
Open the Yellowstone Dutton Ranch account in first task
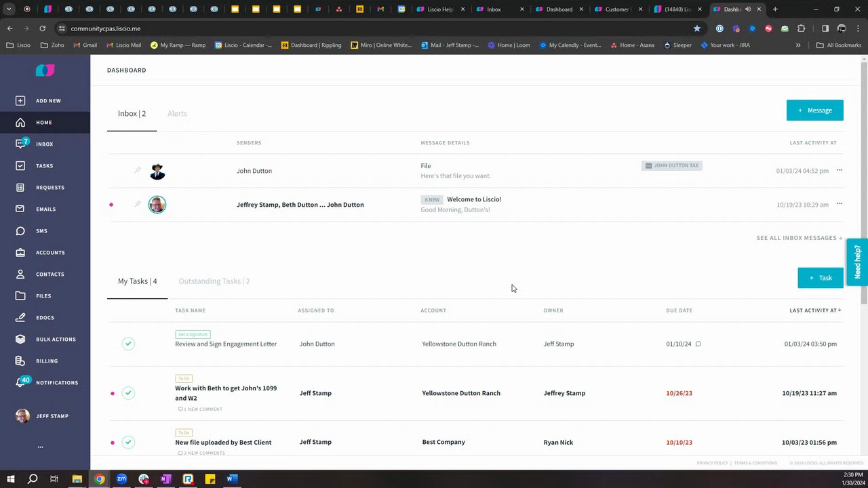[x=459, y=344]
